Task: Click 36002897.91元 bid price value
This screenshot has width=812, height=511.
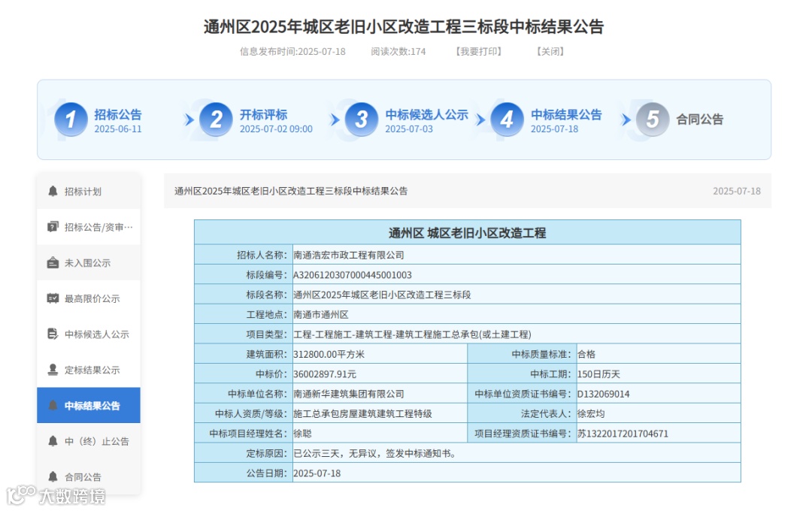Action: [x=325, y=373]
